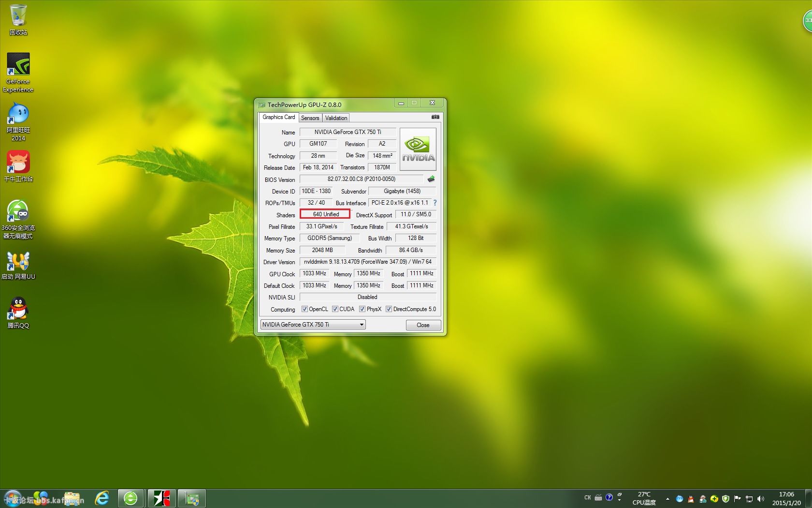Screen dimensions: 812x508
Task: Click the GPU-Z screenshot camera icon
Action: pos(435,117)
